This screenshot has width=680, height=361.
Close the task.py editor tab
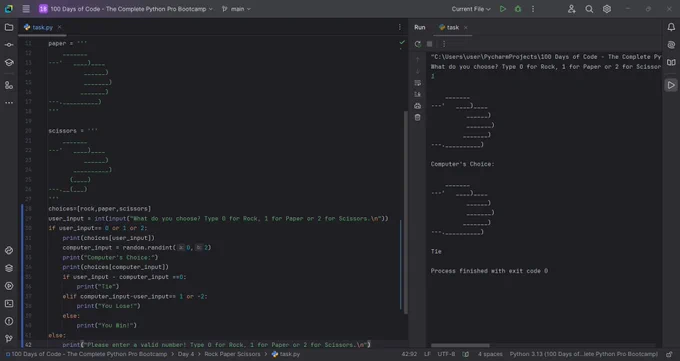[59, 27]
